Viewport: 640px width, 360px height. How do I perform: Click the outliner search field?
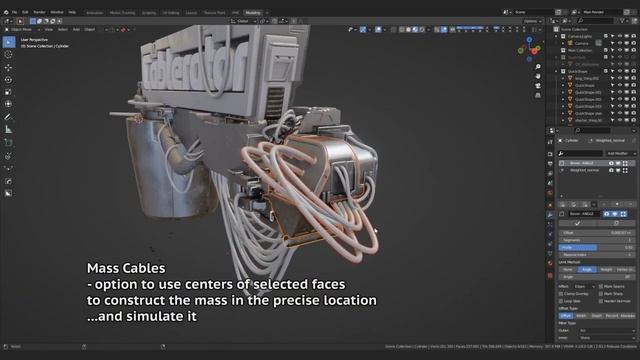[595, 20]
